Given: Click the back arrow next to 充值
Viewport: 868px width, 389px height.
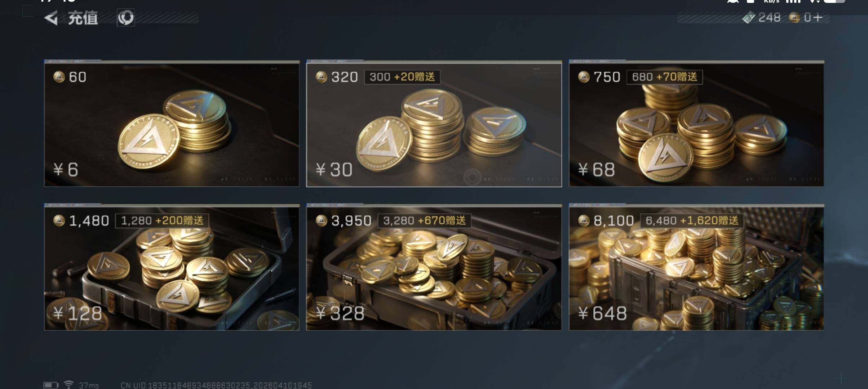Looking at the screenshot, I should tap(51, 18).
